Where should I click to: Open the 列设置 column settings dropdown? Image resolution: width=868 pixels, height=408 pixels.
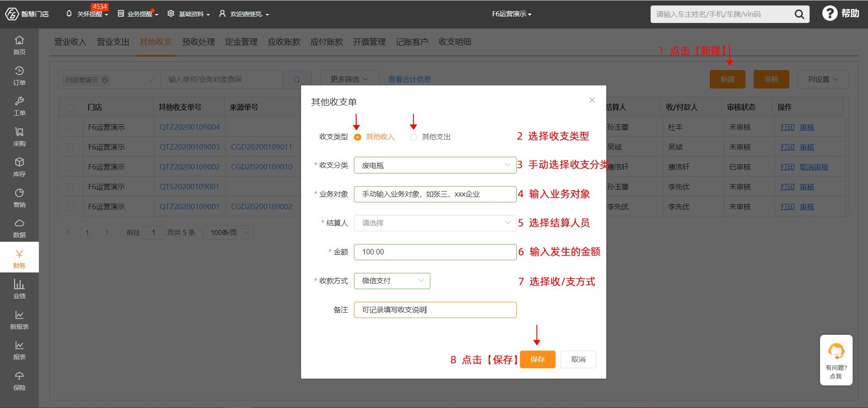[x=823, y=80]
